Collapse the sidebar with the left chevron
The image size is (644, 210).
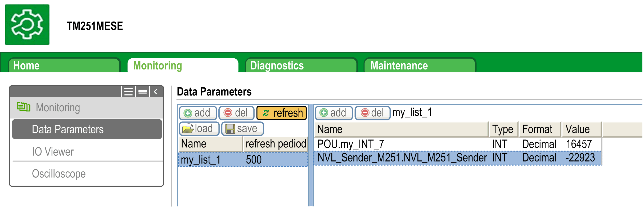tap(156, 92)
